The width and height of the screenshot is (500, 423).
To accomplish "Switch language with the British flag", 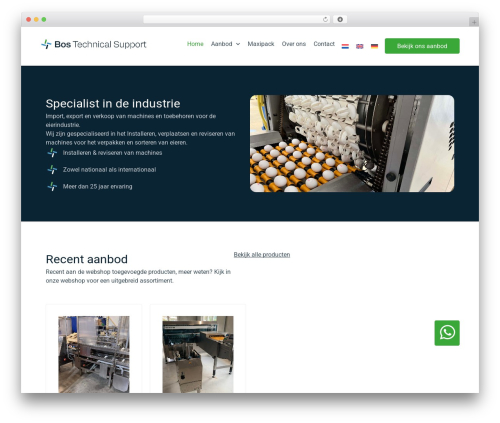I will pyautogui.click(x=360, y=46).
